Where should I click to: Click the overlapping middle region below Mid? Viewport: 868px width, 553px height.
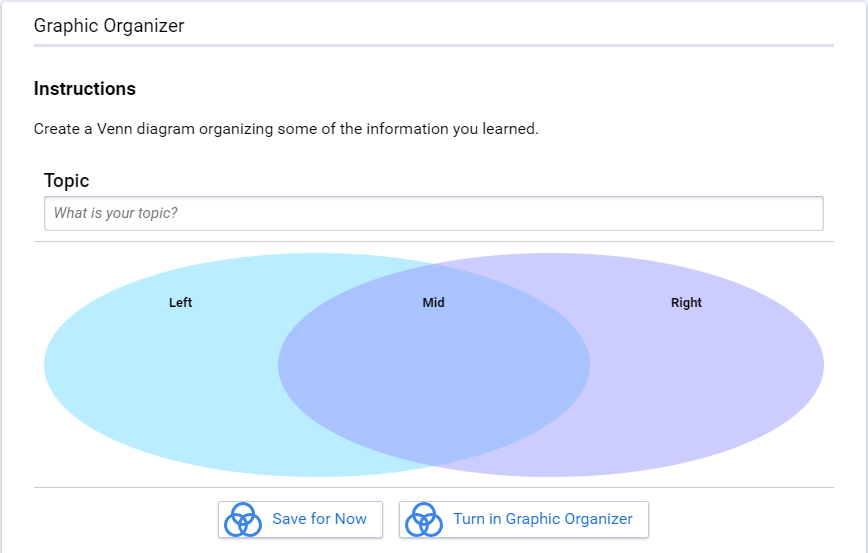point(433,376)
